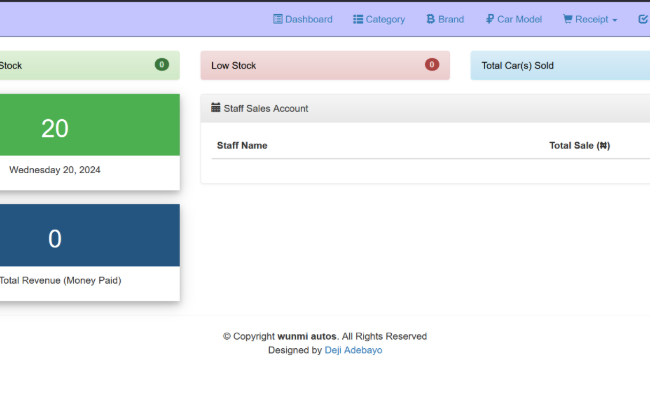Screen dimensions: 650x400
Task: Click the Category list icon
Action: click(x=358, y=19)
